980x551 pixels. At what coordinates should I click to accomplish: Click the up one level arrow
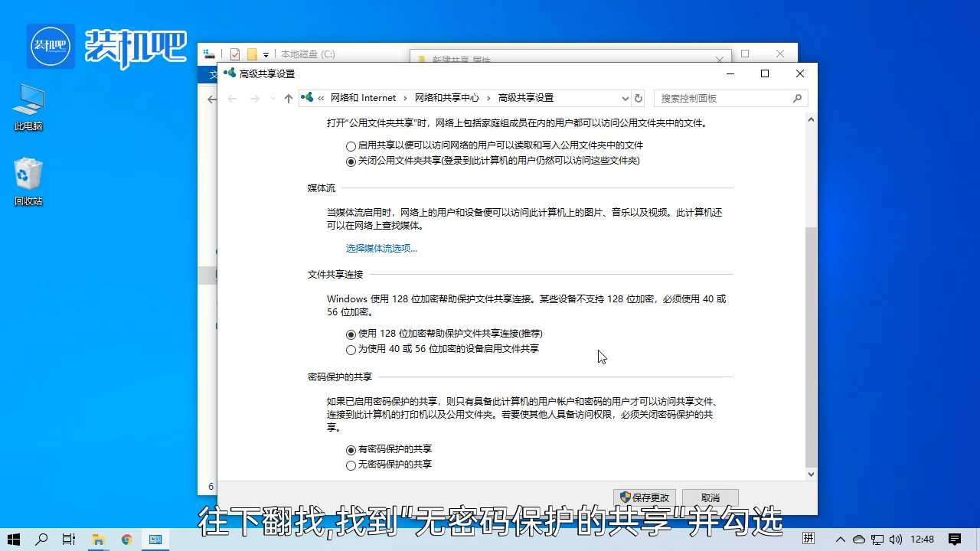coord(288,98)
